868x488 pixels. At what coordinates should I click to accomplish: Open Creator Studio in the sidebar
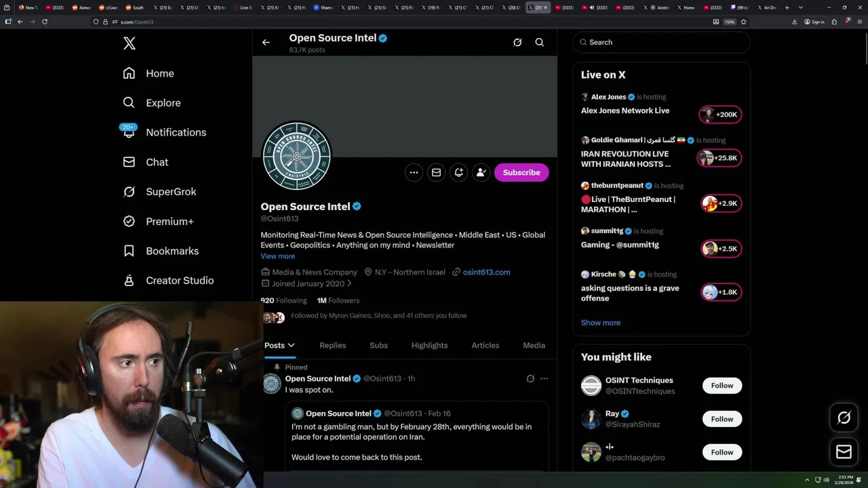click(168, 280)
